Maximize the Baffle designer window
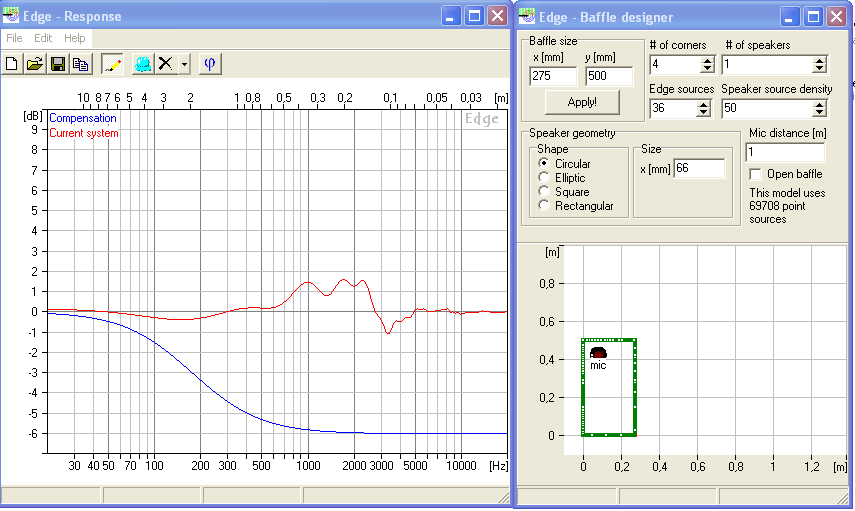This screenshot has height=511, width=855. pos(813,17)
